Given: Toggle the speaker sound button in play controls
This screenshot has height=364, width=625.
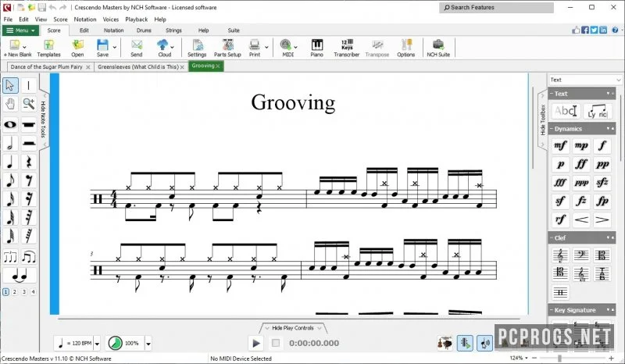Looking at the screenshot, I should coord(484,343).
